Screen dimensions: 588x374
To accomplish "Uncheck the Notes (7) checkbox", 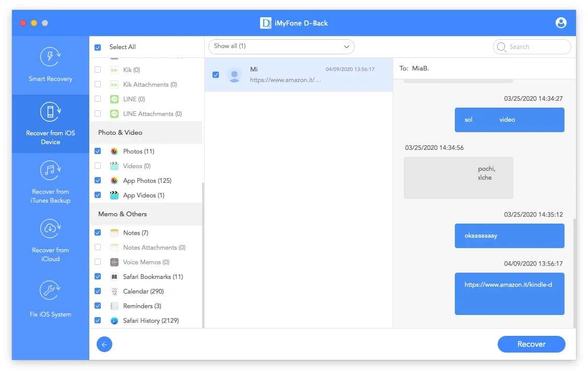I will [97, 232].
